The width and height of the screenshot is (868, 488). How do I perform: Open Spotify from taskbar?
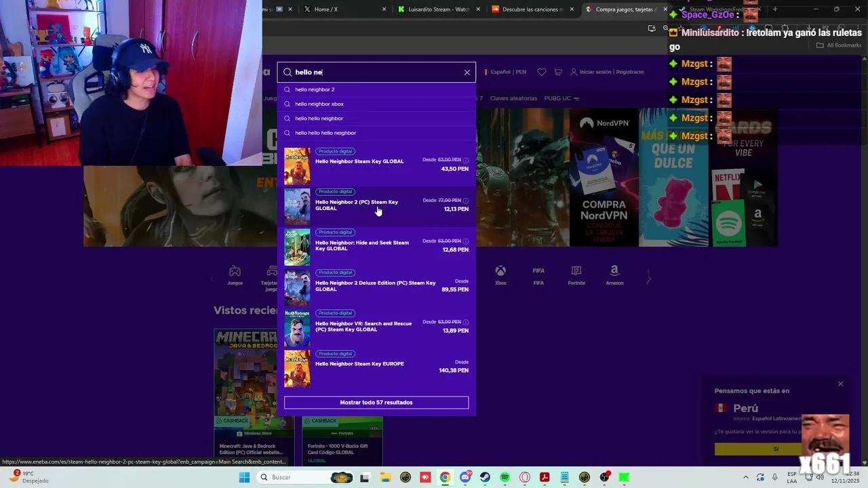tap(505, 477)
